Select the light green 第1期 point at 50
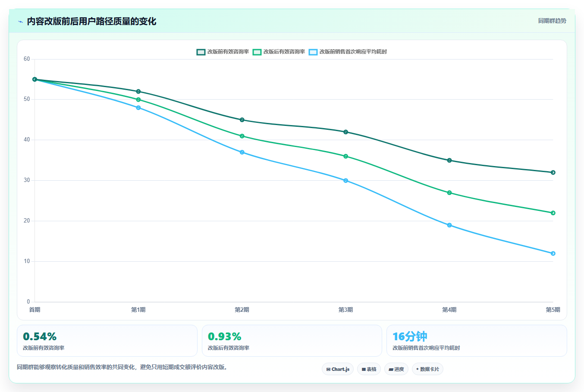584x392 pixels. (138, 100)
